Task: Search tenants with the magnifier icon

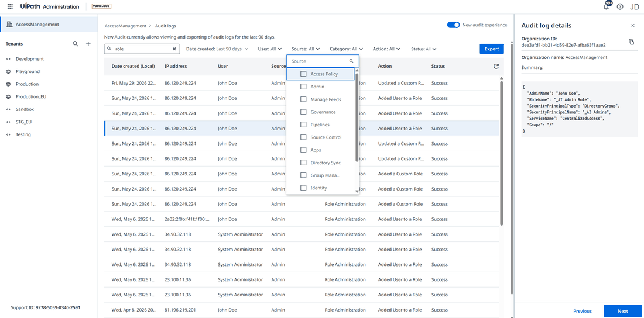Action: pos(76,44)
